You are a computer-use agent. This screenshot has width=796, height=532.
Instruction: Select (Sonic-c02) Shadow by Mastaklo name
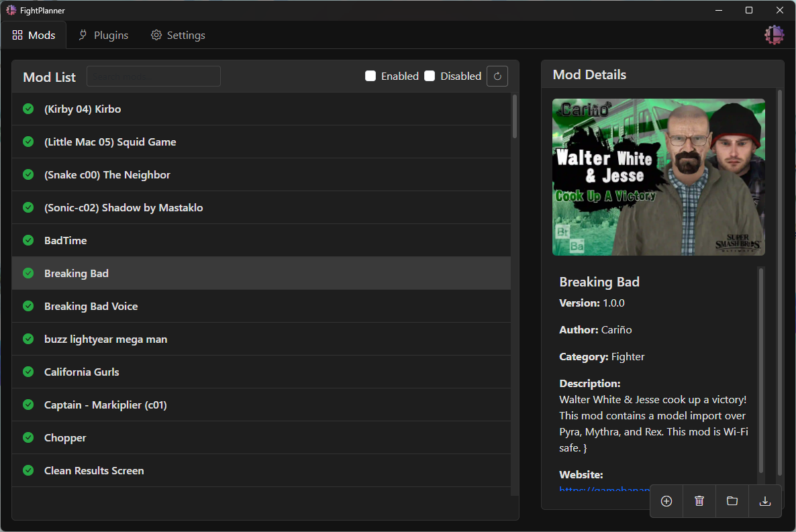pyautogui.click(x=123, y=207)
